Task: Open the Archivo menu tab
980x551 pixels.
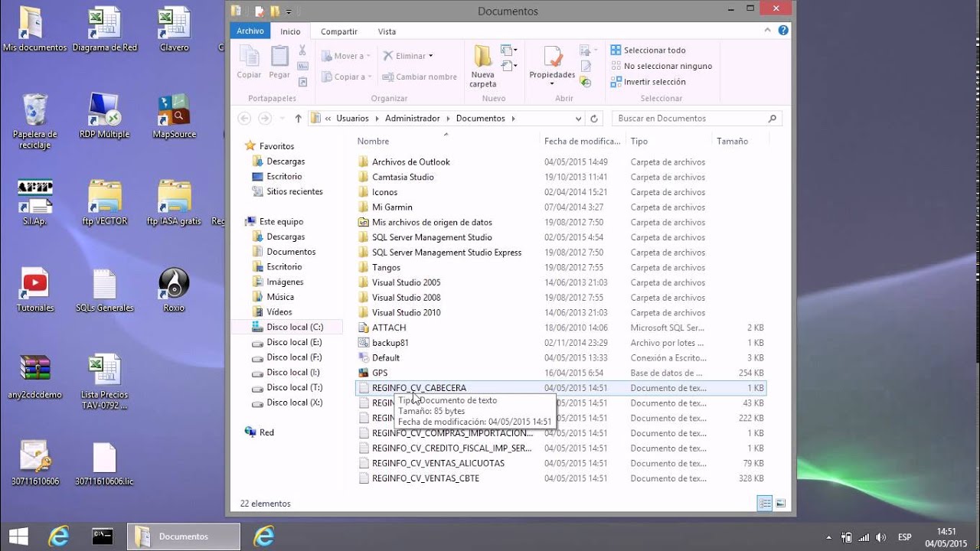Action: coord(250,31)
